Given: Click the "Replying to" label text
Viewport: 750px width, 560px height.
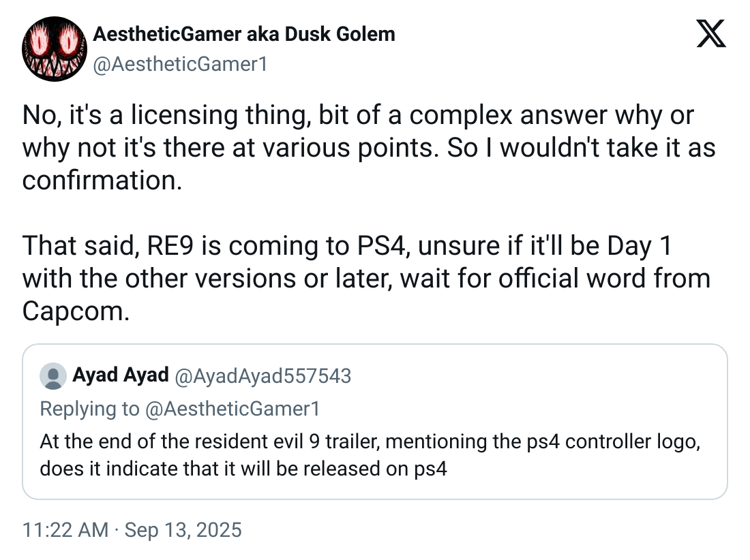Looking at the screenshot, I should point(89,409).
